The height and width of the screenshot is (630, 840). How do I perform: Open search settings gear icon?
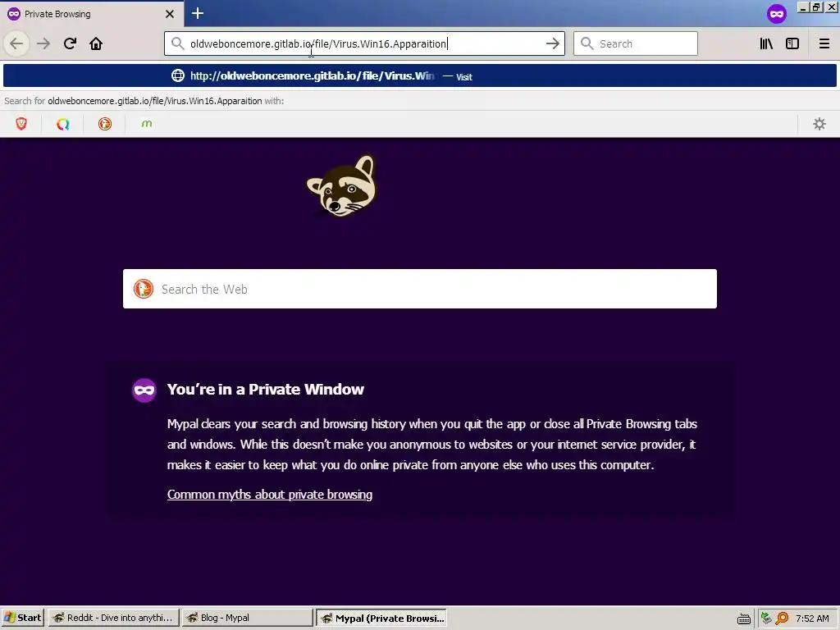coord(819,125)
